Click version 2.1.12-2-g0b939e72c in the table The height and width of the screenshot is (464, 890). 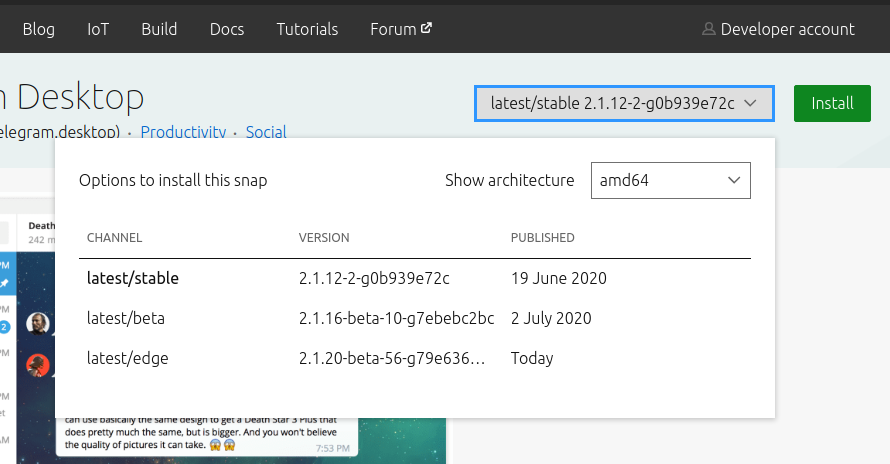click(x=374, y=278)
